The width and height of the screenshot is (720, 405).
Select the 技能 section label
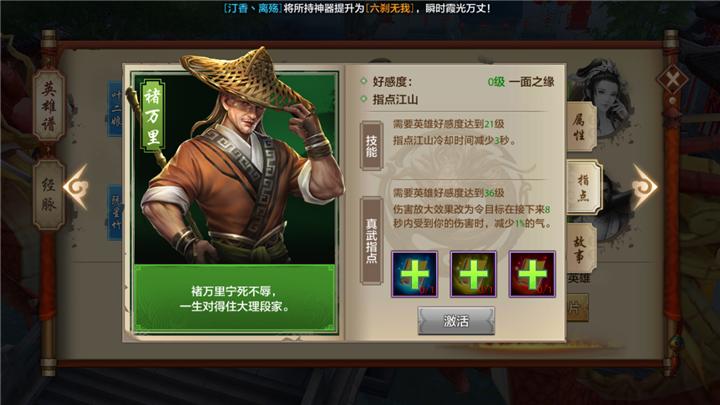click(371, 146)
